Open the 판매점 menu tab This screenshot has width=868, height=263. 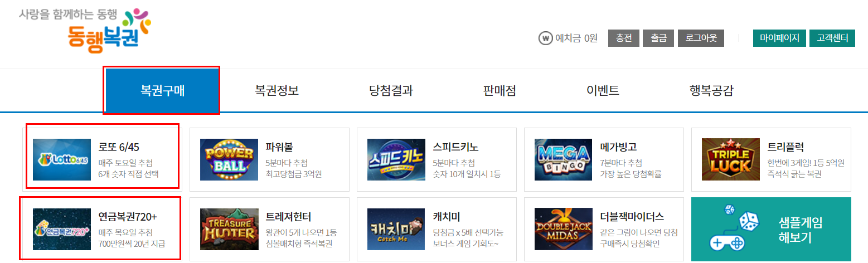tap(500, 90)
